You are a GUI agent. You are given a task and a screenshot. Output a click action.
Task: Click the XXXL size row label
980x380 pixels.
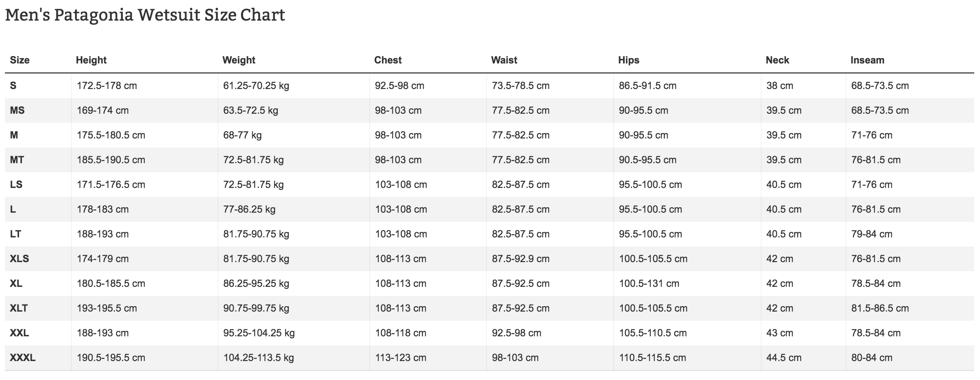coord(23,358)
